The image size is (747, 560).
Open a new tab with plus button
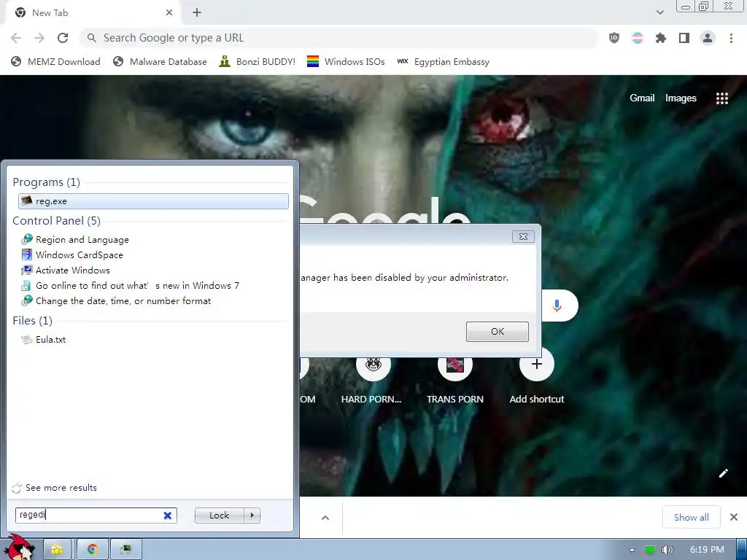point(197,13)
